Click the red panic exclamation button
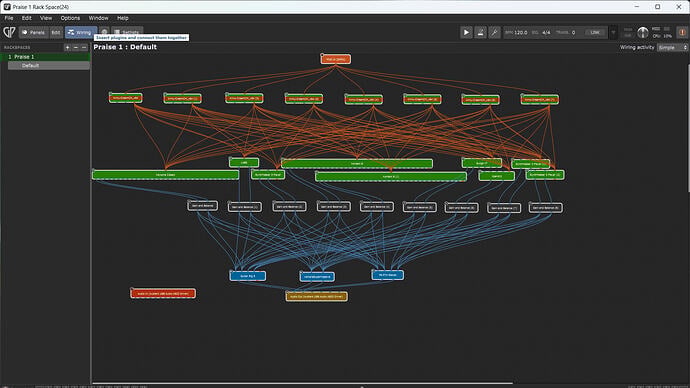 682,32
